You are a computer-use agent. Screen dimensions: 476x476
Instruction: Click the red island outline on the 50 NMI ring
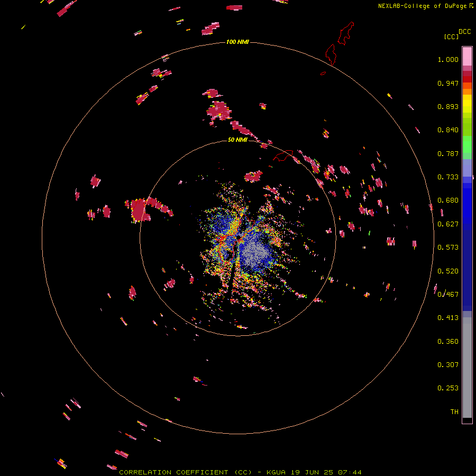[x=283, y=155]
